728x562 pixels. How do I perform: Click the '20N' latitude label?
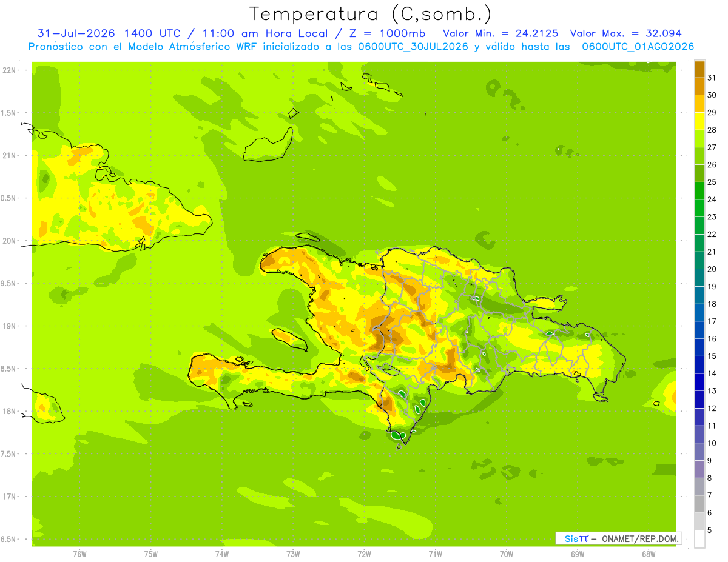click(x=9, y=241)
